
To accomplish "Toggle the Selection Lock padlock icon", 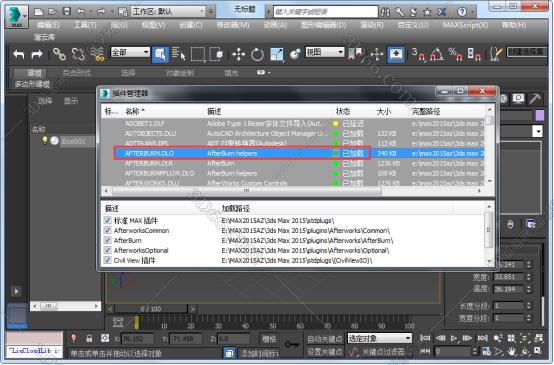I will pyautogui.click(x=89, y=338).
